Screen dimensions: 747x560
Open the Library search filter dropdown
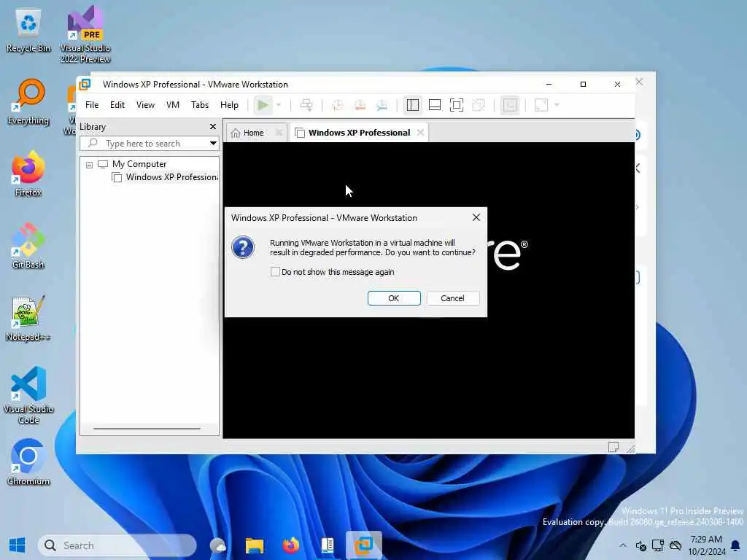(x=213, y=144)
